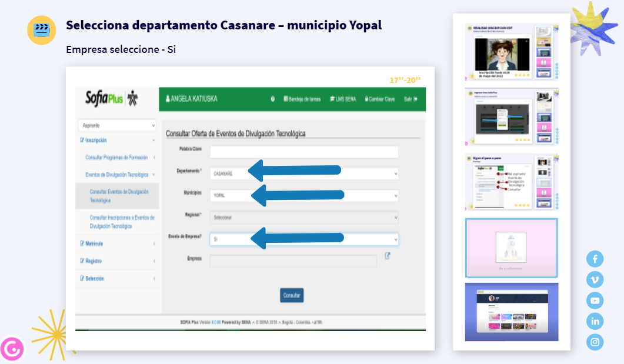Open the Instagram social link

click(595, 342)
